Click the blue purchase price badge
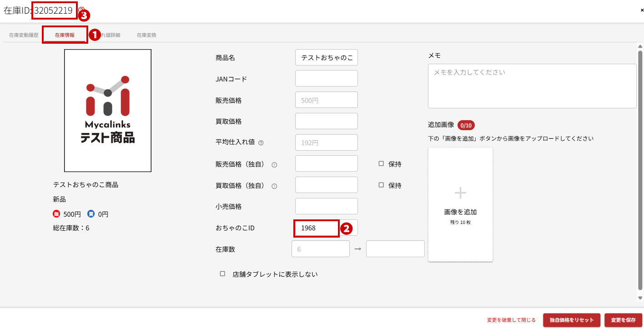Screen dimensions: 644x330 point(91,214)
